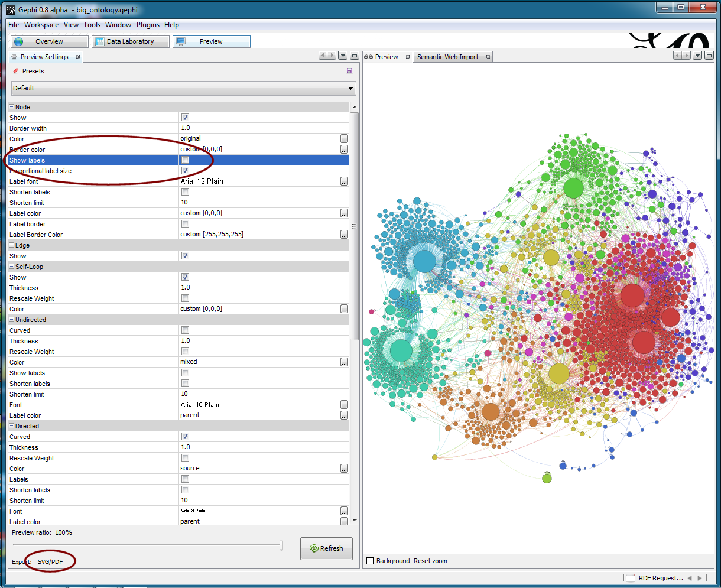The image size is (721, 588).
Task: Click the Self-Loop Thickness value field
Action: tap(264, 288)
